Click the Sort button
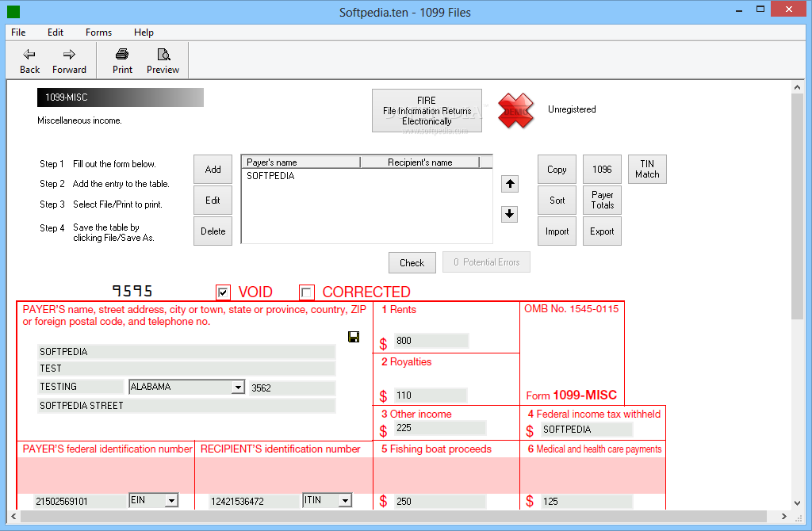This screenshot has height=531, width=812. pos(557,201)
